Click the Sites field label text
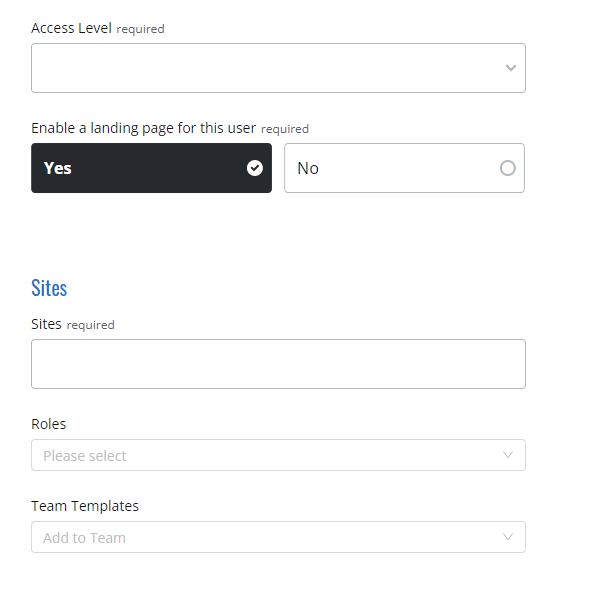The height and width of the screenshot is (599, 590). coord(46,324)
